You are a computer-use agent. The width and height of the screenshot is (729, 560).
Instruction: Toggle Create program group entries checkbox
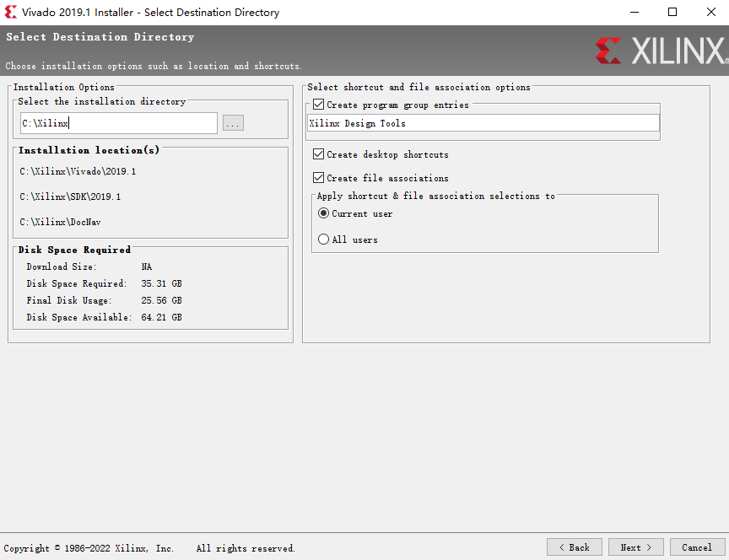(x=318, y=105)
